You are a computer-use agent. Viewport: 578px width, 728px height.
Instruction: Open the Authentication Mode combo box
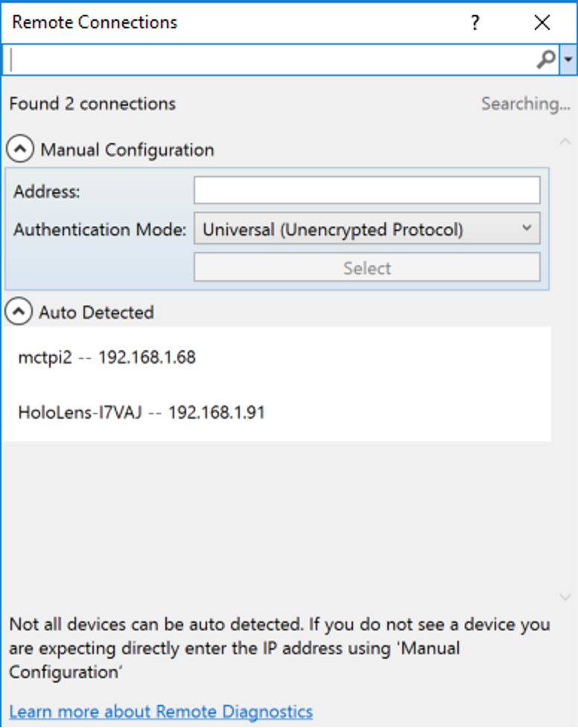point(366,229)
